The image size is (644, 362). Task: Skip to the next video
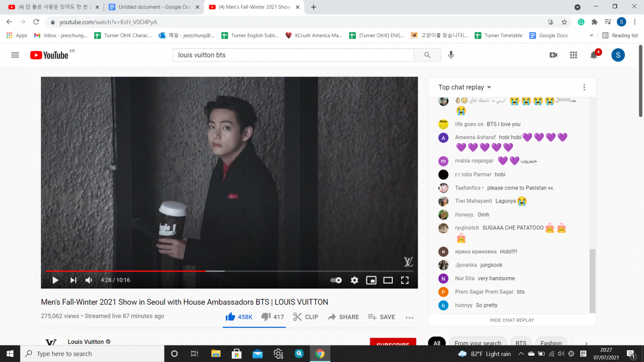point(73,280)
